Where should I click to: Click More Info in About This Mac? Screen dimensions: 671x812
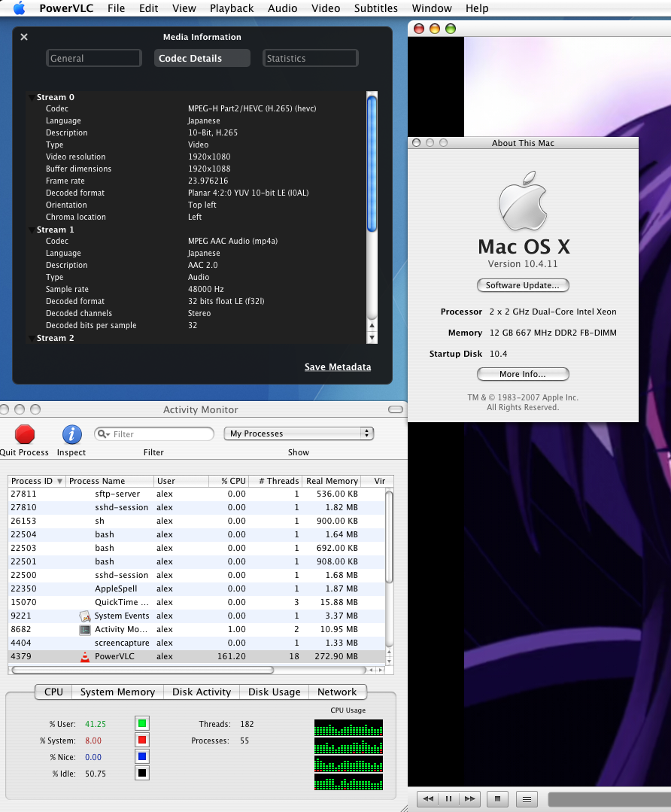pyautogui.click(x=522, y=374)
